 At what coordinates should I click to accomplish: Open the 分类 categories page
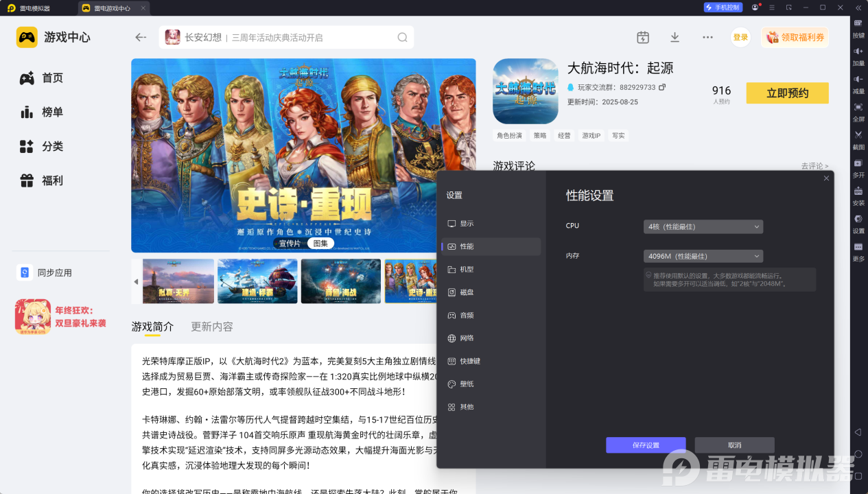[x=41, y=146]
